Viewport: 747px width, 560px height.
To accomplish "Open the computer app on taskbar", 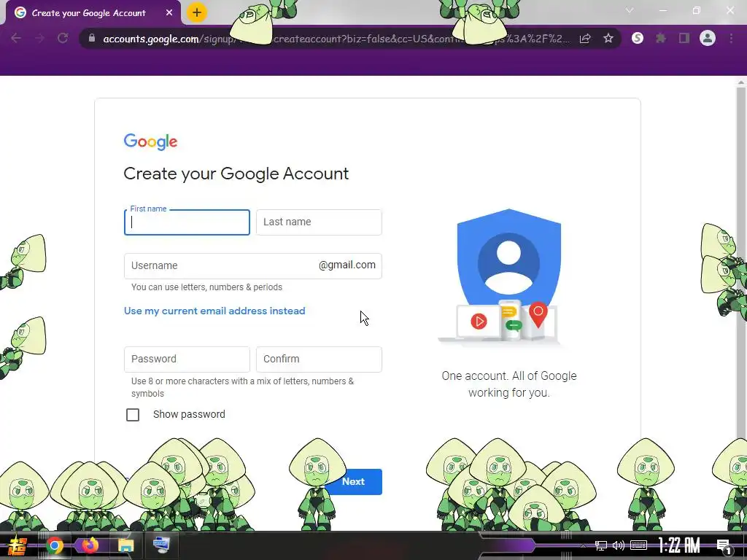I will [x=161, y=545].
